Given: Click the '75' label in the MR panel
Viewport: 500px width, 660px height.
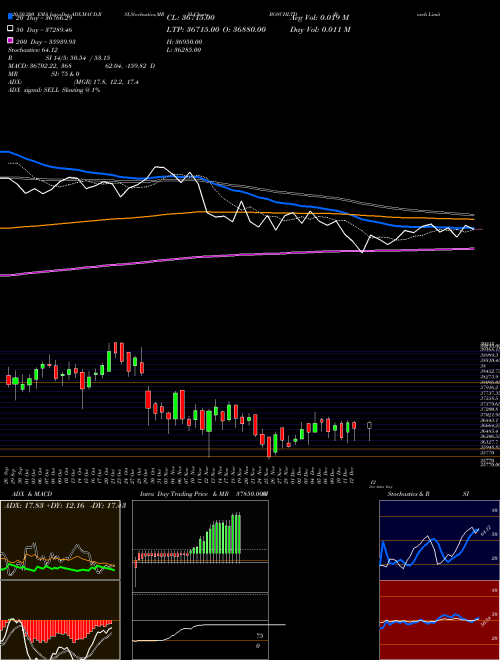Looking at the screenshot, I should pos(260,636).
